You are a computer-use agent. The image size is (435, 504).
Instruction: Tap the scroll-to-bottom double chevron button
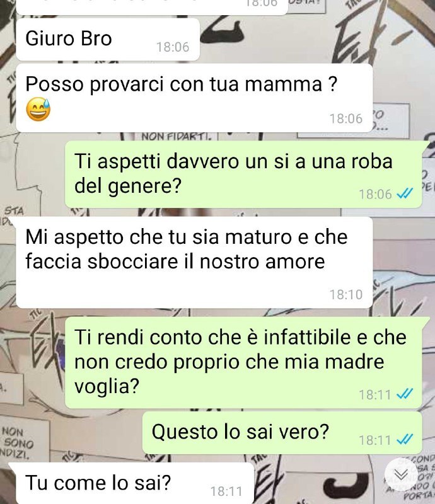[x=401, y=474]
